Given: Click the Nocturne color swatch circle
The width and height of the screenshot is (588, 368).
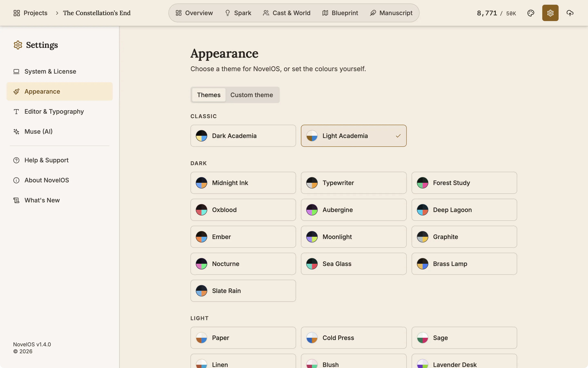Looking at the screenshot, I should tap(202, 264).
